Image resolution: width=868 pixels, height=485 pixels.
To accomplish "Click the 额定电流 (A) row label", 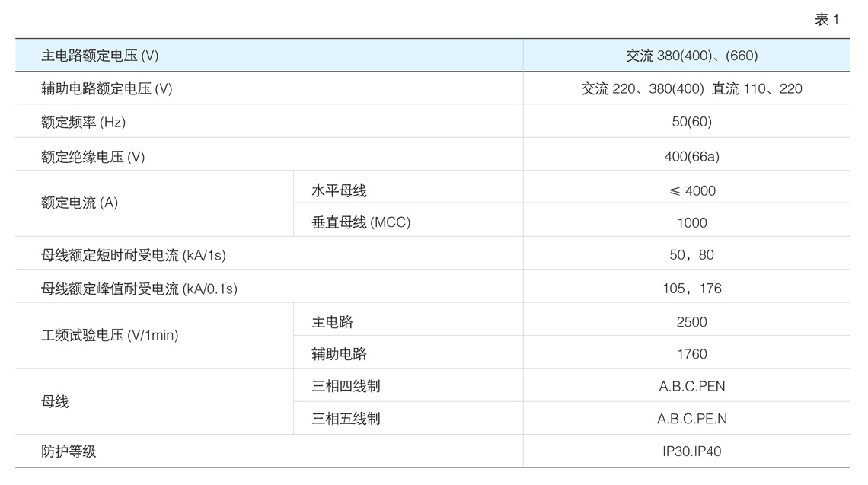I will coord(80,203).
